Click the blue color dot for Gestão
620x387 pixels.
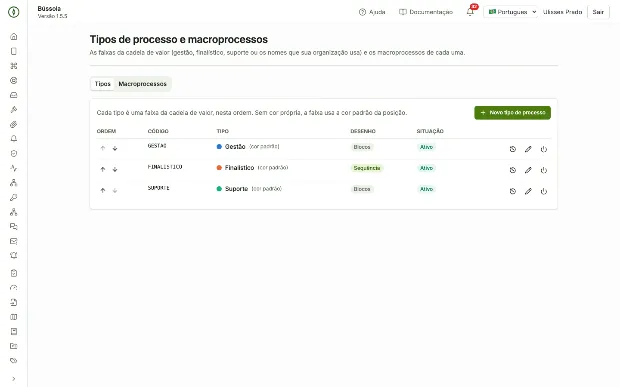point(219,147)
